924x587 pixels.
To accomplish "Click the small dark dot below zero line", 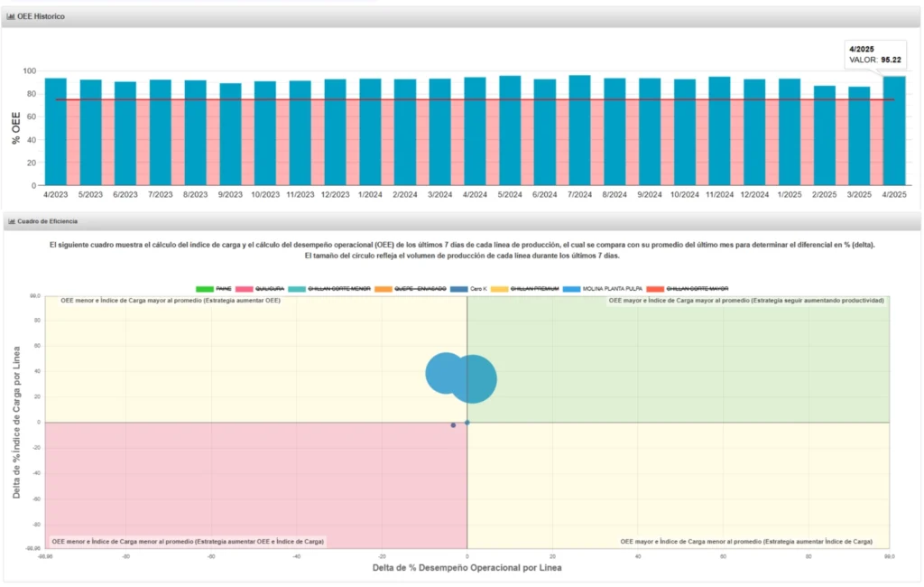I will pyautogui.click(x=453, y=425).
